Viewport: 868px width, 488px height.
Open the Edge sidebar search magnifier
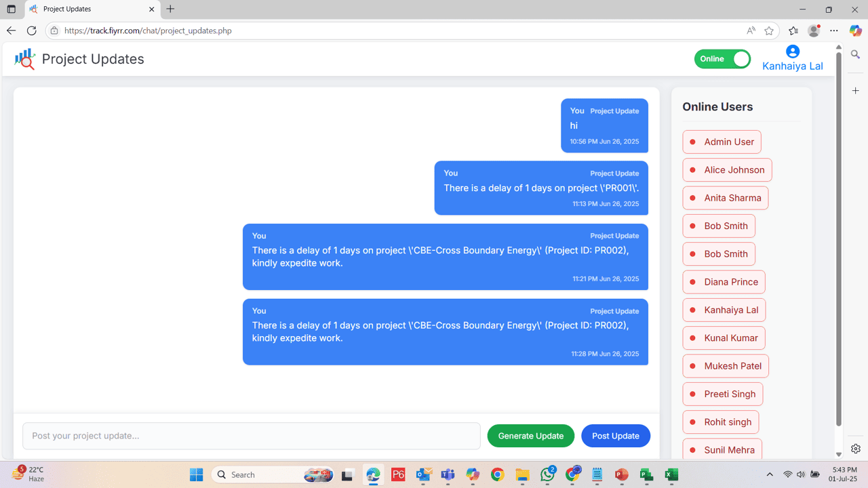(x=855, y=54)
